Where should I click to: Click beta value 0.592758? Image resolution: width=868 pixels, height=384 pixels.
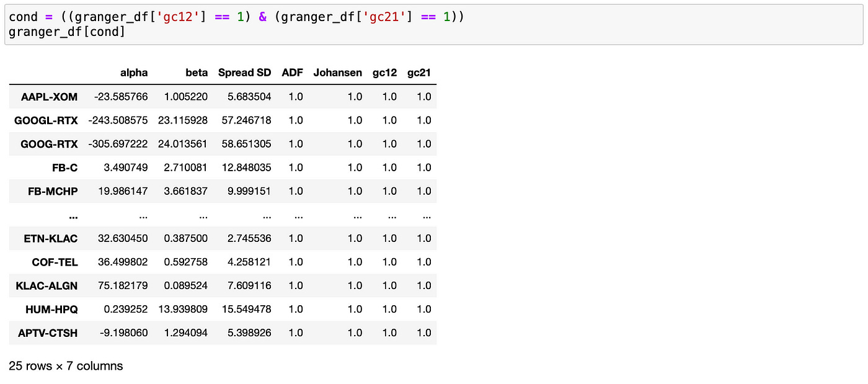[x=185, y=262]
